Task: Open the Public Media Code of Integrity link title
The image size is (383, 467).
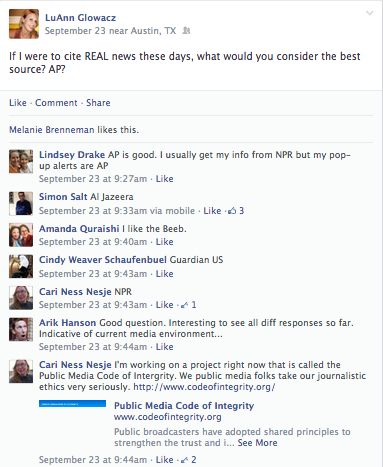Action: tap(184, 406)
